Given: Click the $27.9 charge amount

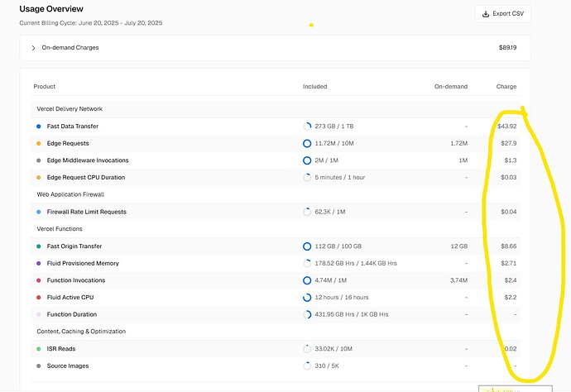Looking at the screenshot, I should click(x=509, y=143).
